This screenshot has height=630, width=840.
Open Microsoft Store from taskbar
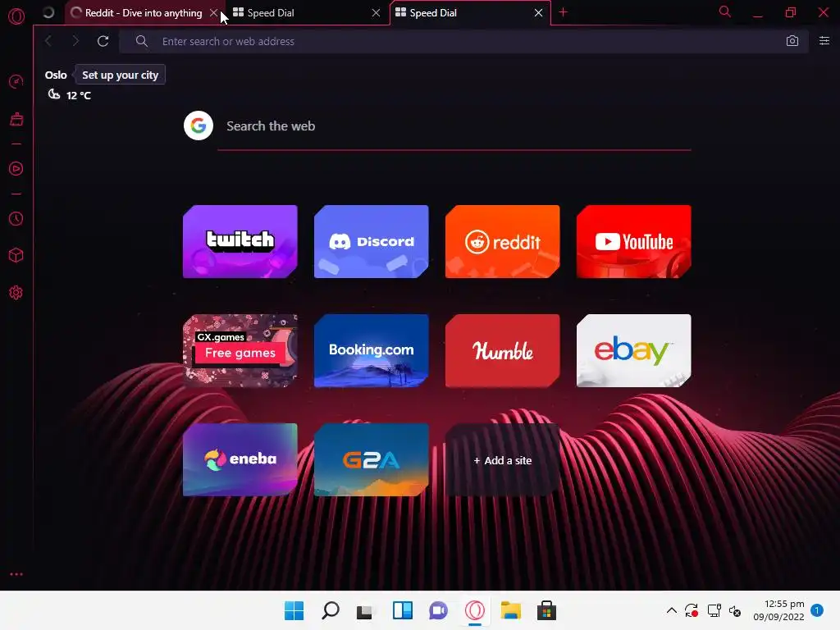pyautogui.click(x=546, y=610)
